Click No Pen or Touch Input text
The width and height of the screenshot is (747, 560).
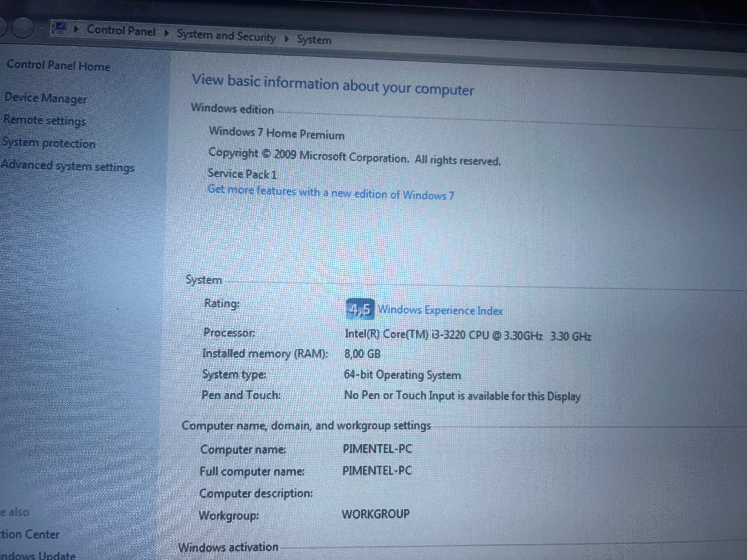(462, 396)
